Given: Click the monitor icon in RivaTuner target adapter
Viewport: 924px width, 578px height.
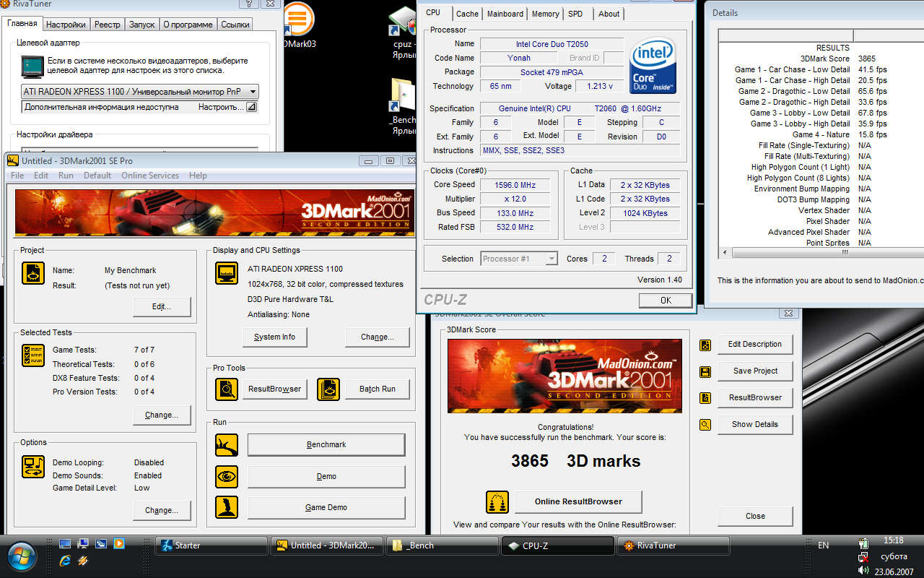Looking at the screenshot, I should click(32, 66).
